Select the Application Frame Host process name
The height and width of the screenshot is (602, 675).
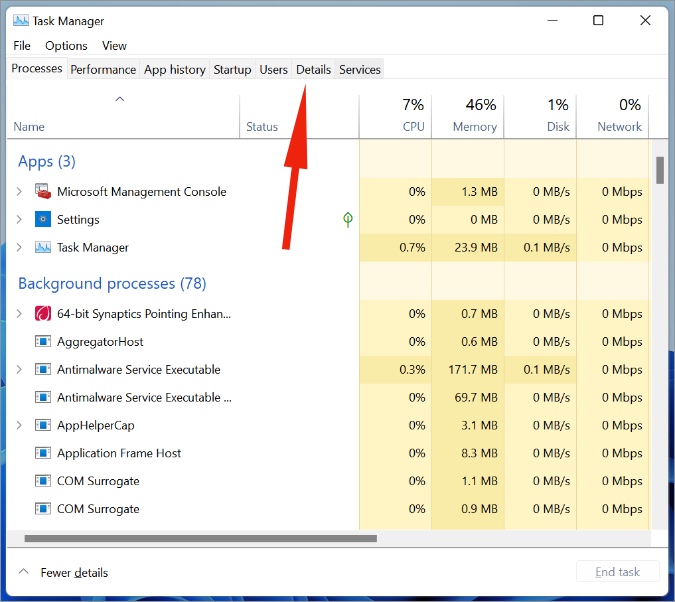click(x=119, y=453)
